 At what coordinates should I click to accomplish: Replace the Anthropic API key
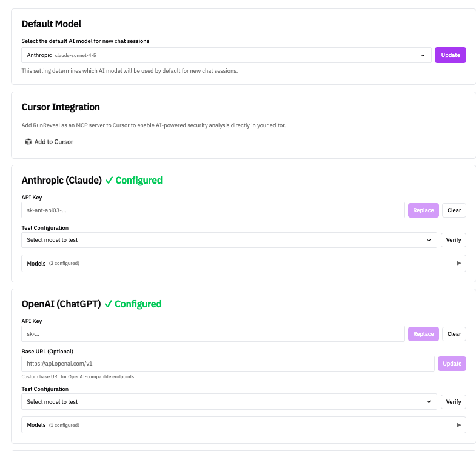423,210
